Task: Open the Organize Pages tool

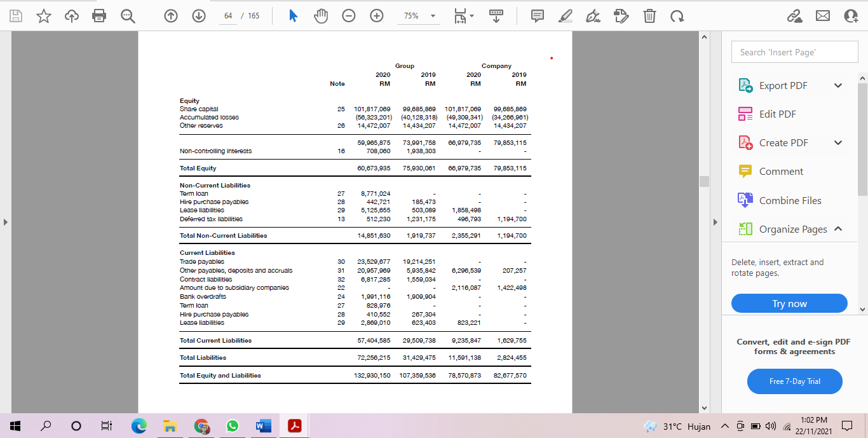Action: point(782,229)
